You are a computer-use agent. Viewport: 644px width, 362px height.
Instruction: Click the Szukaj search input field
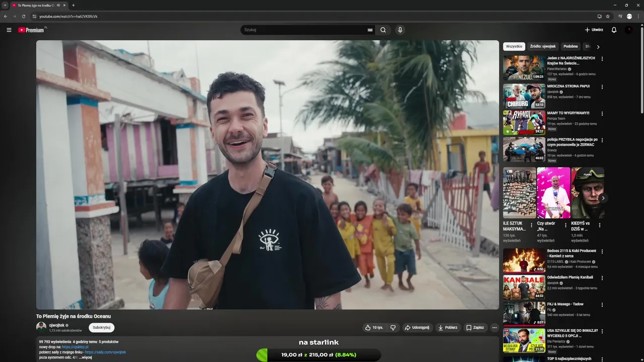pyautogui.click(x=304, y=30)
